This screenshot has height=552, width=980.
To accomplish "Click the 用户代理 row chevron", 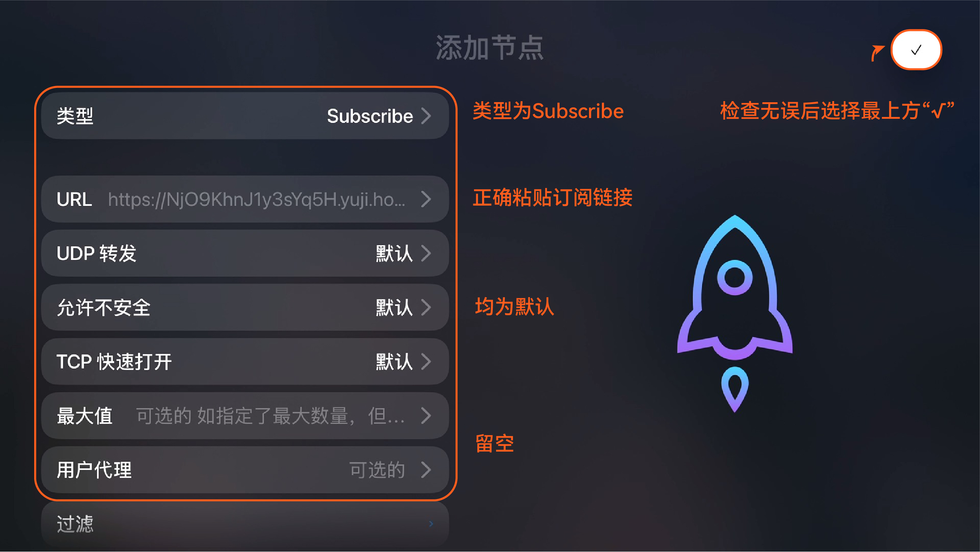I will point(426,469).
